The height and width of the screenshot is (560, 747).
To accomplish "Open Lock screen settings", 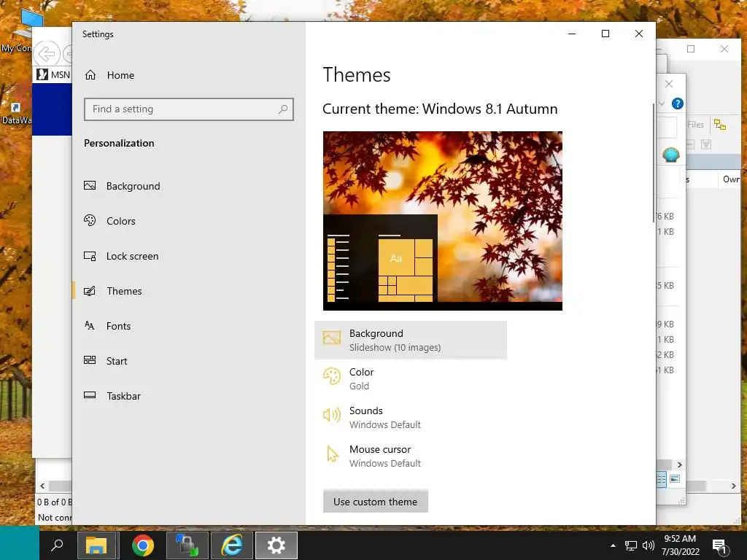I will coord(121,256).
